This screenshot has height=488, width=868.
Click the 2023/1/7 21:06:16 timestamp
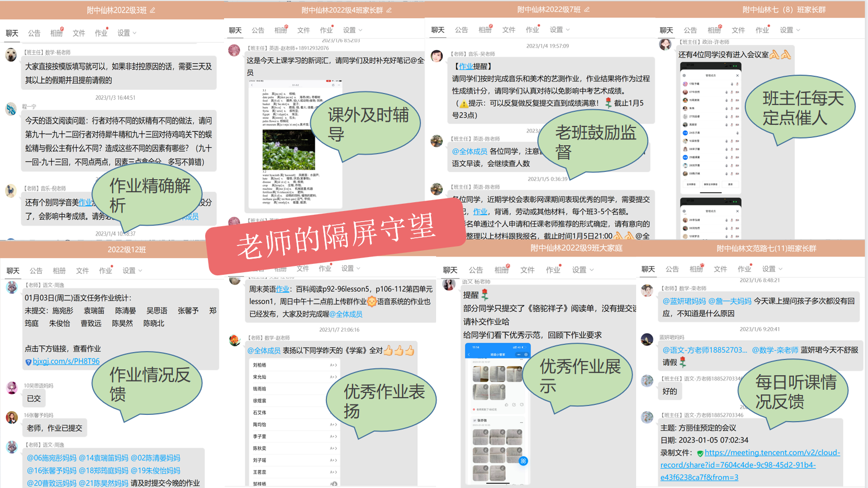(x=339, y=330)
